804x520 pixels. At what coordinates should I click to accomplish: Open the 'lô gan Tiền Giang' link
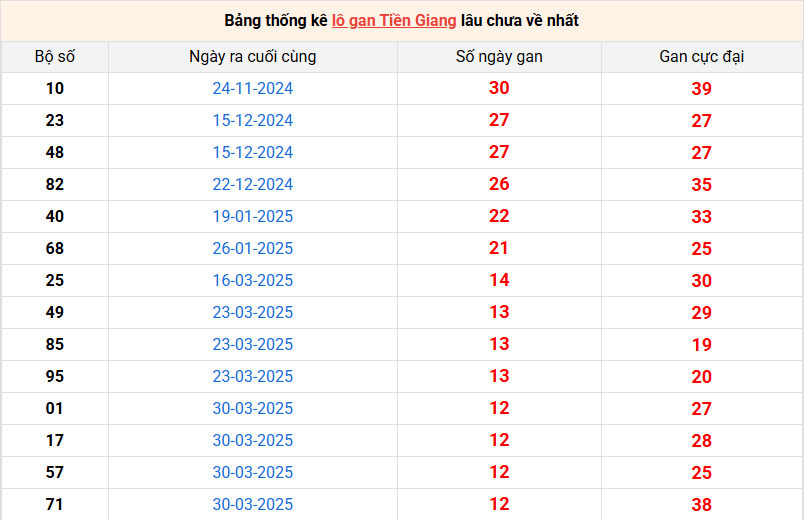[394, 20]
